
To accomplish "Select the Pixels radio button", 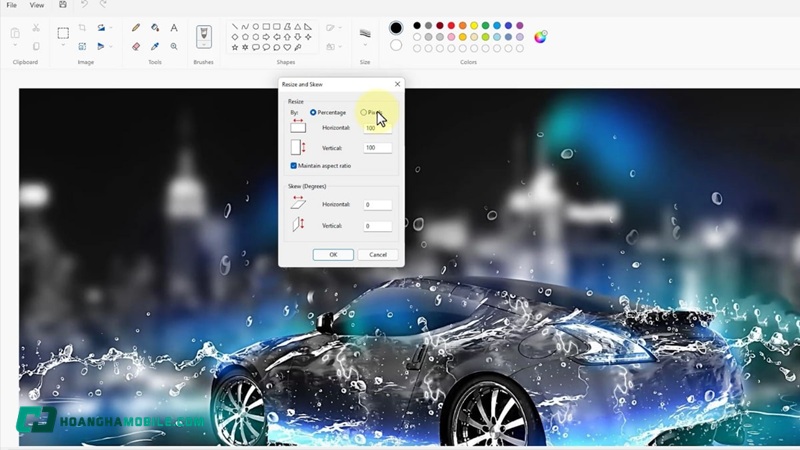I will (363, 112).
